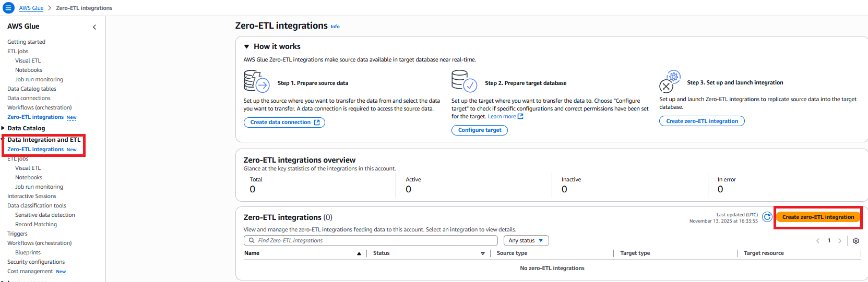Collapse the AWS Glue side panel arrow
Image resolution: width=868 pixels, height=282 pixels.
(x=94, y=27)
